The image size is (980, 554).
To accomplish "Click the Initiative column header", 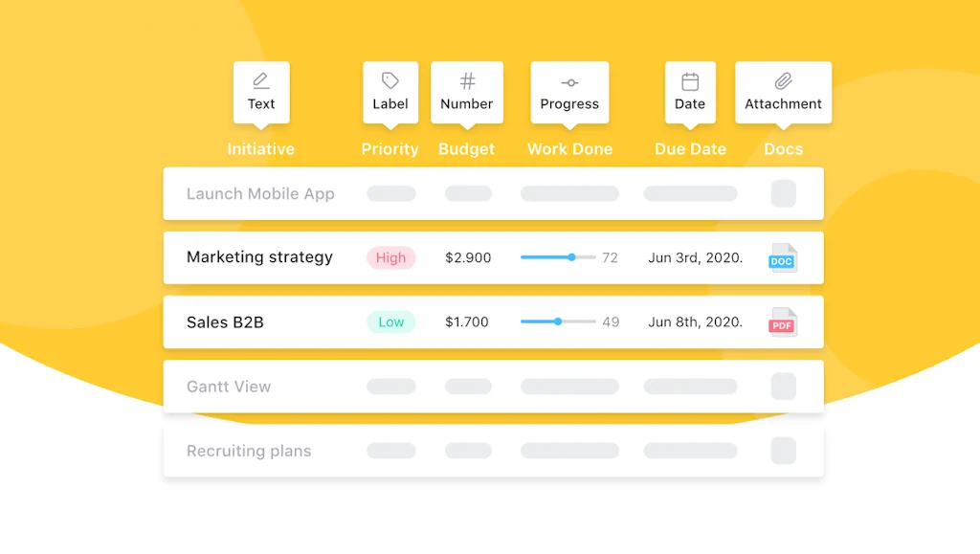I will pyautogui.click(x=260, y=149).
